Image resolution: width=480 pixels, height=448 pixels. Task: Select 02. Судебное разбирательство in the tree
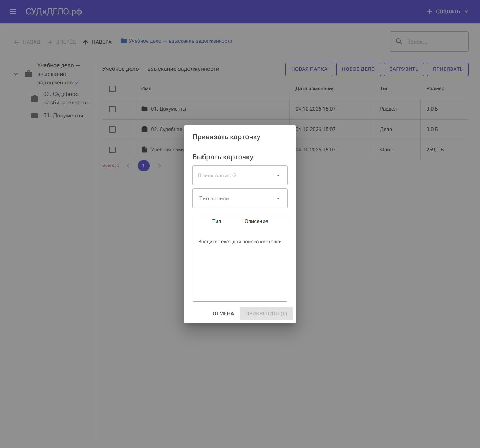tap(66, 98)
